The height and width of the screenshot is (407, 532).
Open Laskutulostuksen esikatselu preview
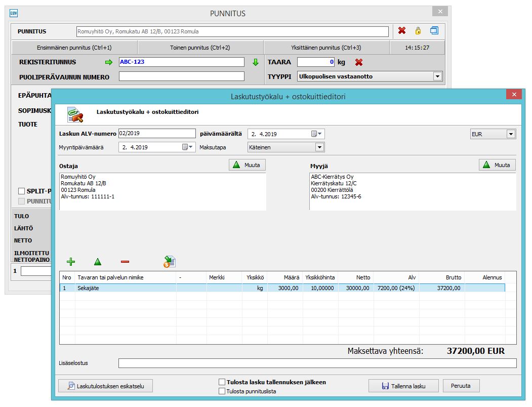click(x=105, y=386)
